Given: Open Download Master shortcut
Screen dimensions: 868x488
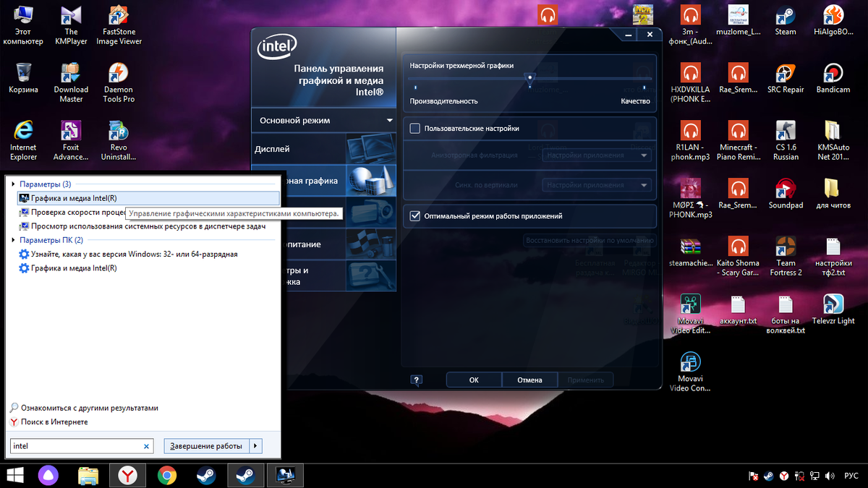Looking at the screenshot, I should click(x=71, y=83).
